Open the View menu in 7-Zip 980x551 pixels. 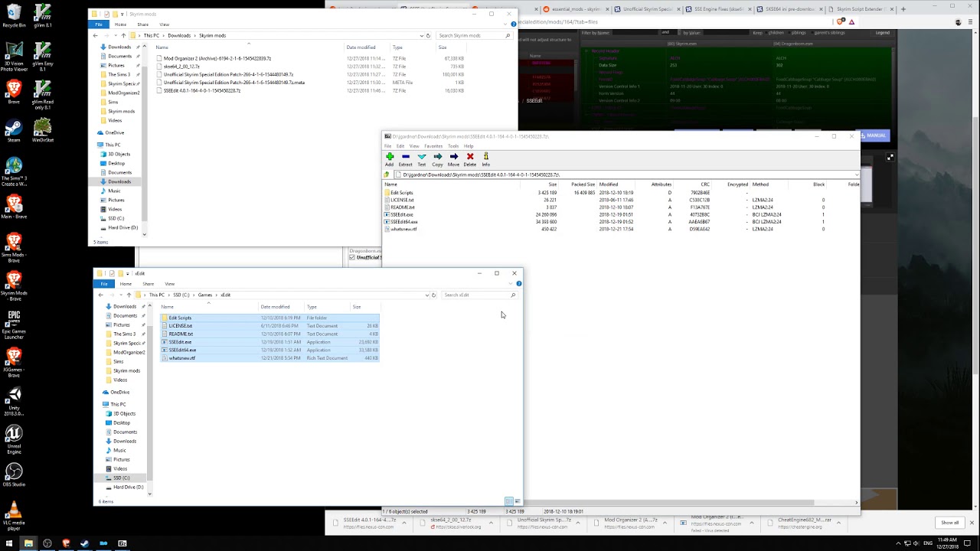(x=414, y=146)
